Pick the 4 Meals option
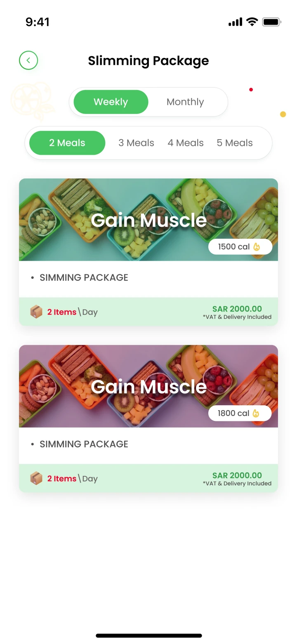297x644 pixels. [x=186, y=143]
